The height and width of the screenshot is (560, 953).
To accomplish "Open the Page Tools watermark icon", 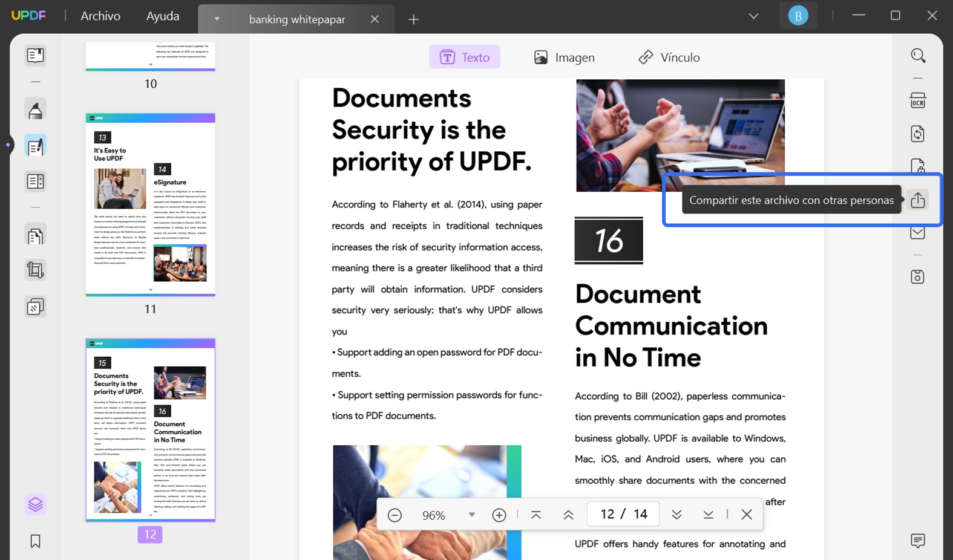I will coord(35,307).
